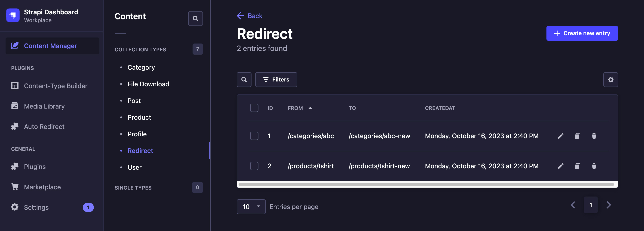Click page 1 pagination button
The image size is (644, 231).
pyautogui.click(x=591, y=205)
